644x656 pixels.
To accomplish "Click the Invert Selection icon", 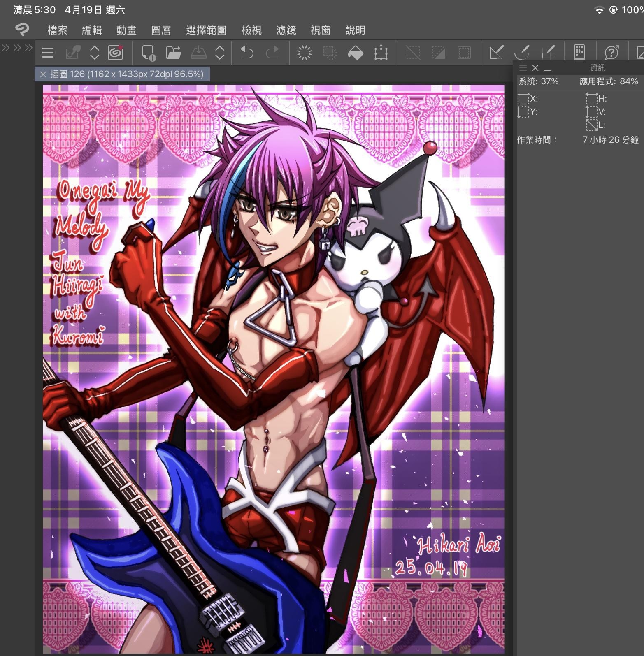I will (x=439, y=53).
